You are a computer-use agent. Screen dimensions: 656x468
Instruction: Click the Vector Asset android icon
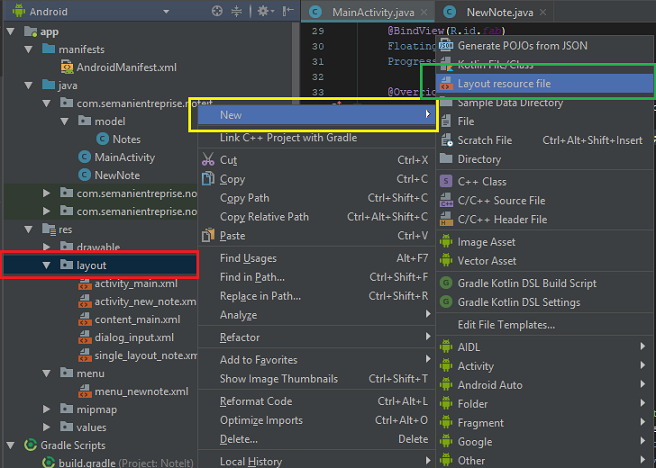tap(446, 261)
